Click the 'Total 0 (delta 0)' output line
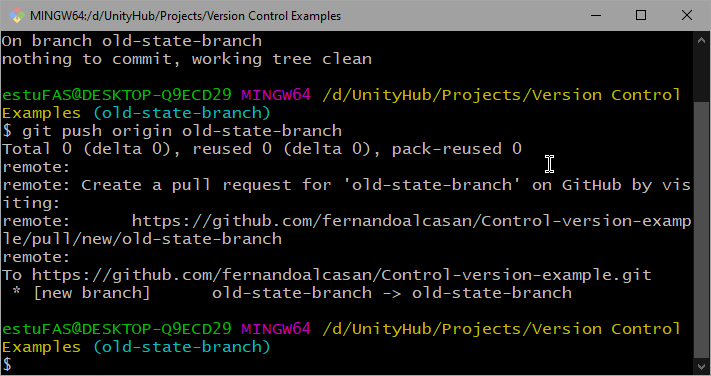711x376 pixels. [x=262, y=149]
